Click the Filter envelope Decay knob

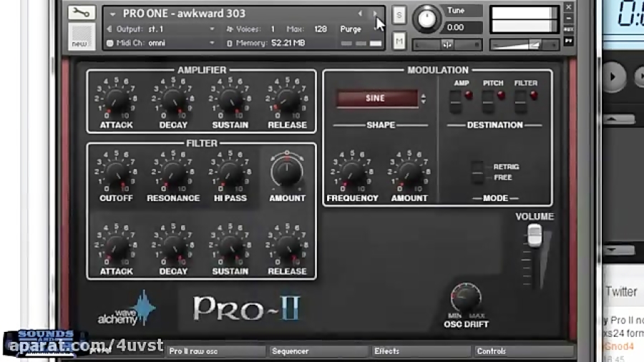pos(173,245)
